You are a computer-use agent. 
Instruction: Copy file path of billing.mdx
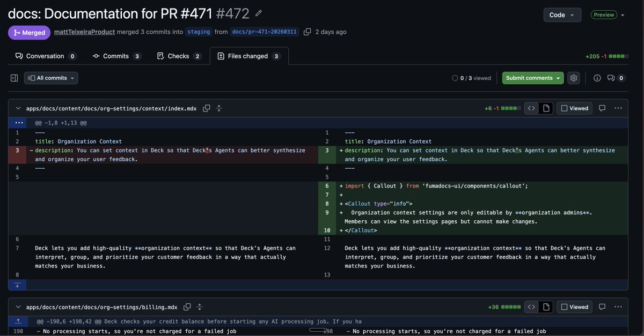click(187, 307)
